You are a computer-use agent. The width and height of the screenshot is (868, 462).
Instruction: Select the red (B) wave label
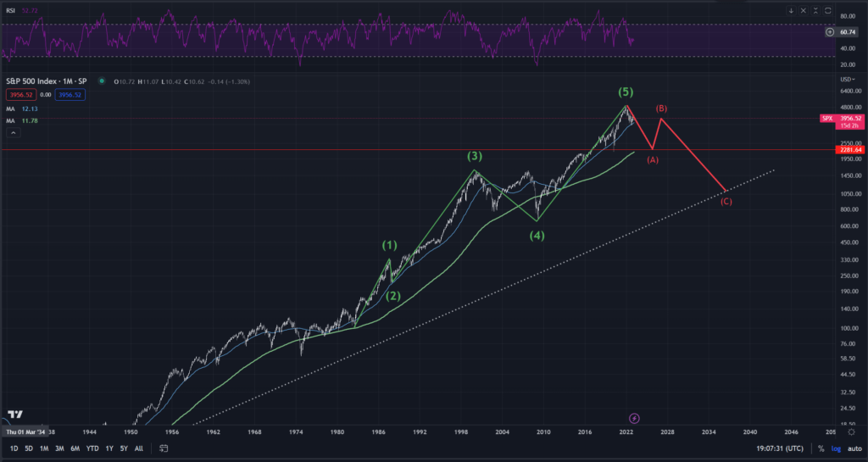pyautogui.click(x=661, y=109)
